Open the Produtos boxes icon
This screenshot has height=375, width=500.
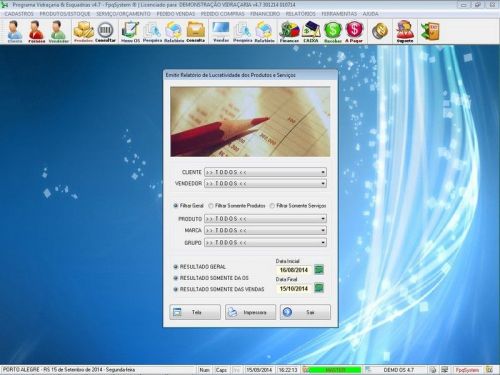tap(83, 32)
